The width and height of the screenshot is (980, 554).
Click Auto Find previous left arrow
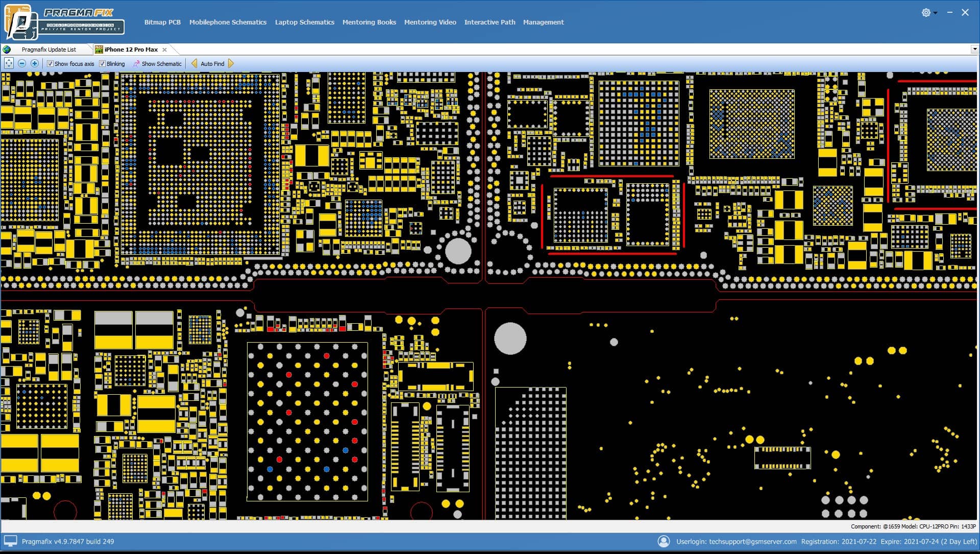click(x=194, y=63)
